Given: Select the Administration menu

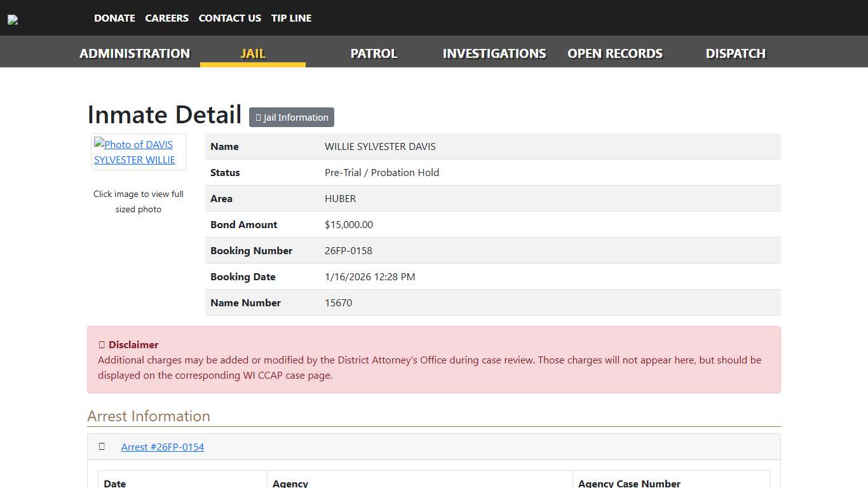Looking at the screenshot, I should pyautogui.click(x=135, y=53).
